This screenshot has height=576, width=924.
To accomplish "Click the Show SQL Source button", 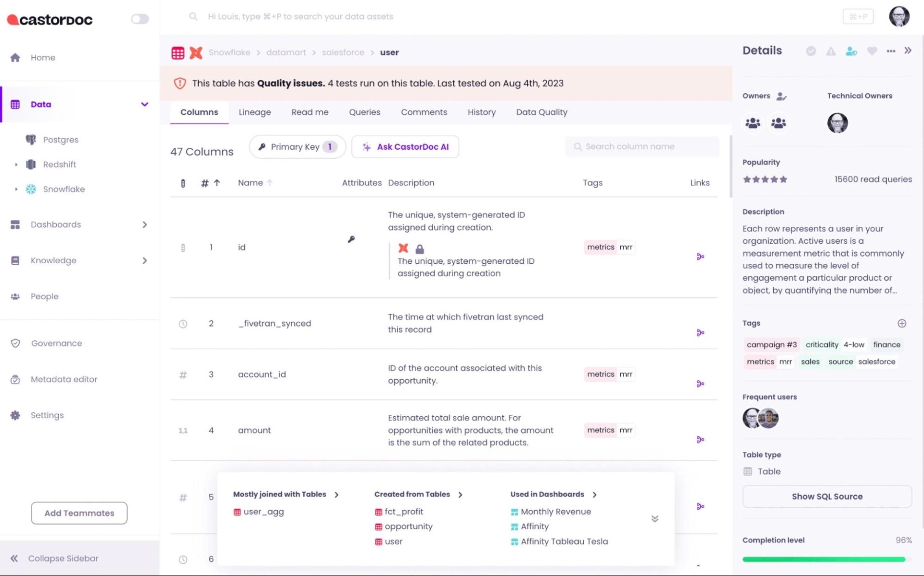I will 827,497.
